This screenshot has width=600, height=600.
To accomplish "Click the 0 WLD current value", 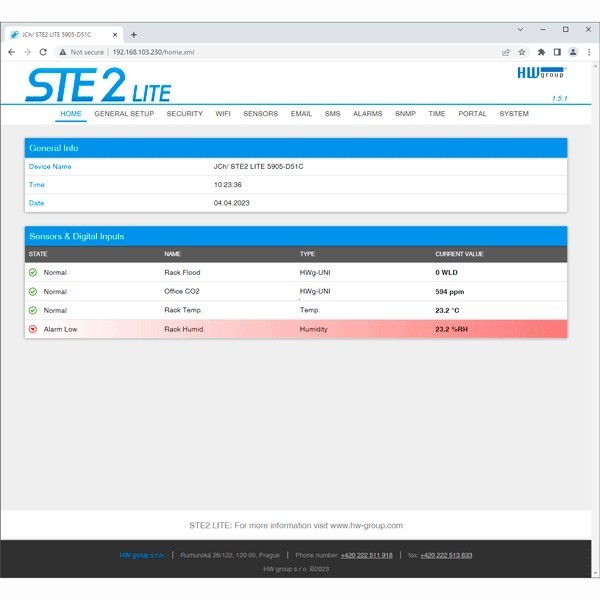I will (x=446, y=272).
